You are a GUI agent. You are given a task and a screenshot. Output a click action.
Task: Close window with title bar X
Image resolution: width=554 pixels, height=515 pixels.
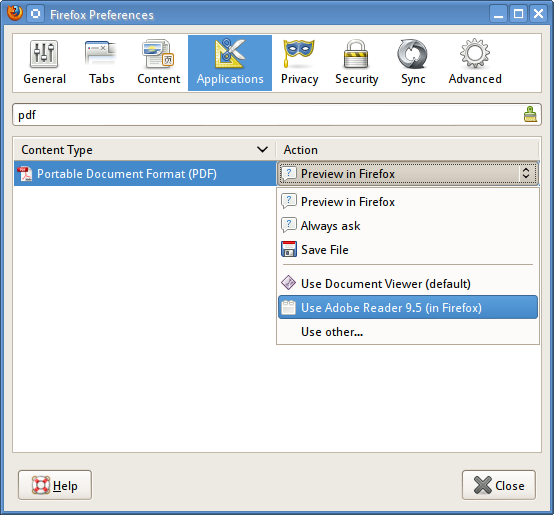coord(538,14)
